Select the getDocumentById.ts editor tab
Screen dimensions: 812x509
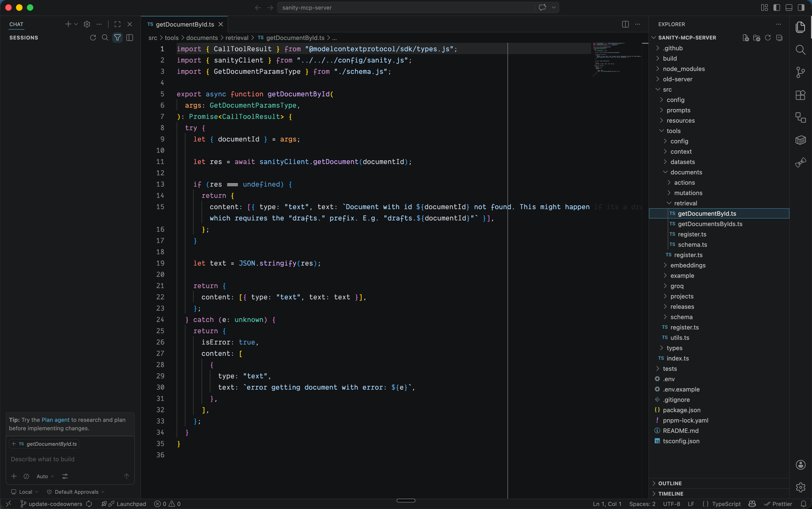184,24
